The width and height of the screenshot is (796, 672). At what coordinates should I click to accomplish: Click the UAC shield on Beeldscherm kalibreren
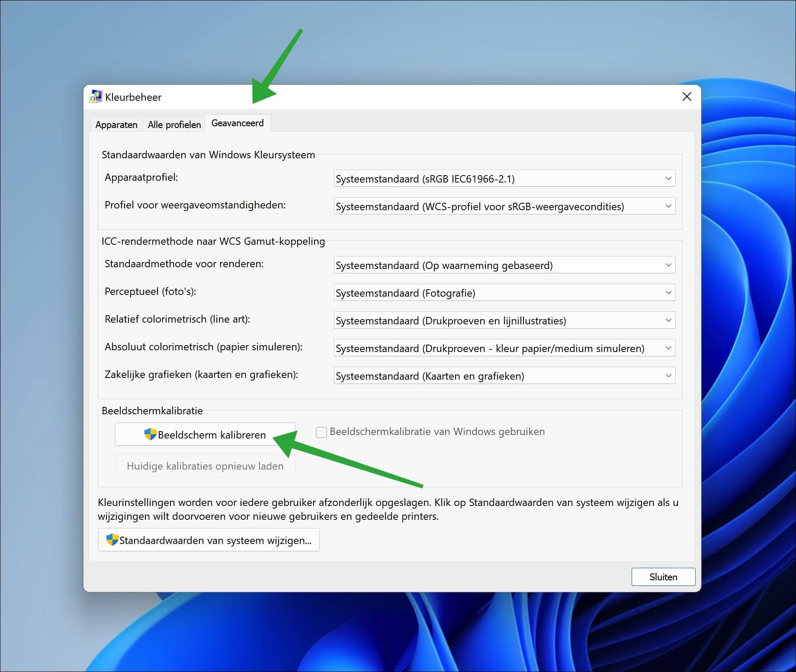pos(150,435)
